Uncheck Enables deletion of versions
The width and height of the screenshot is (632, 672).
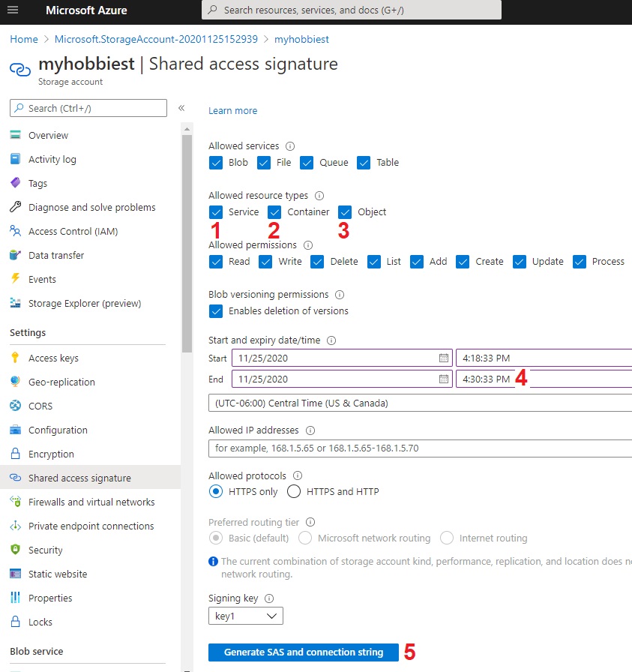pos(216,311)
